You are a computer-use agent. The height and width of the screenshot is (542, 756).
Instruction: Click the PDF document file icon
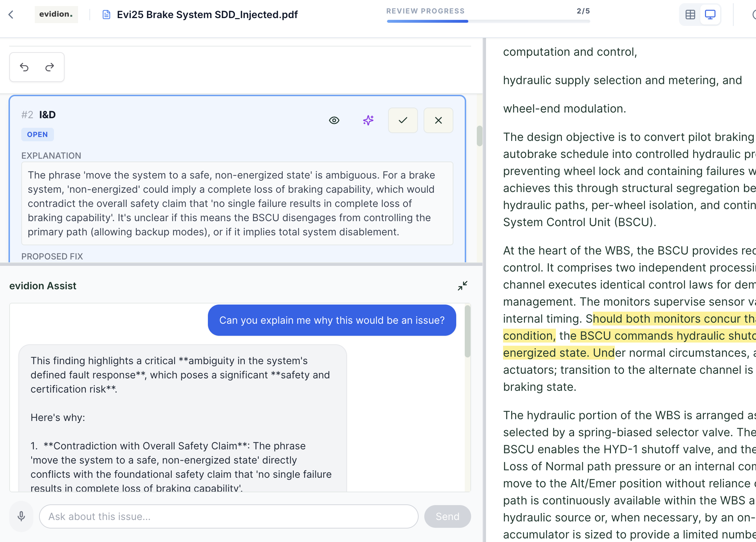(x=106, y=15)
